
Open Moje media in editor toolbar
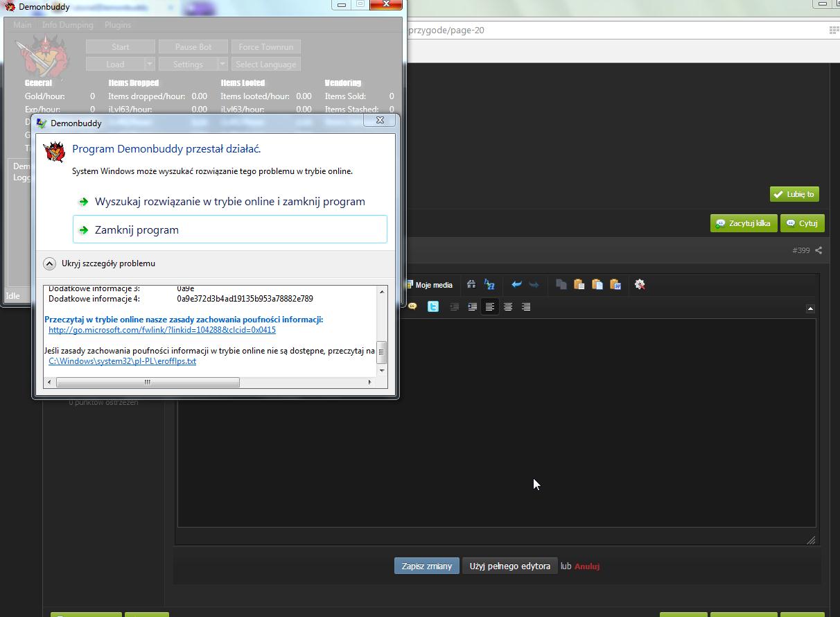coord(430,285)
